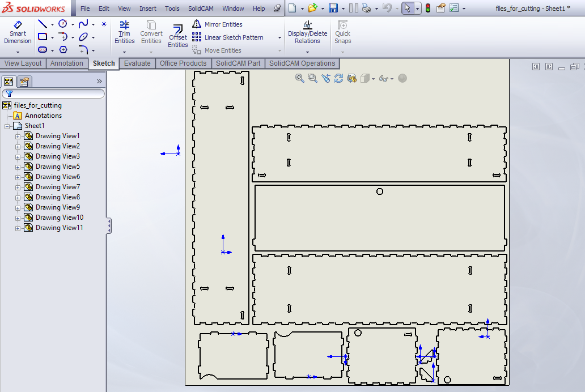Click the Mirror Entities command
This screenshot has width=585, height=392.
(x=217, y=24)
